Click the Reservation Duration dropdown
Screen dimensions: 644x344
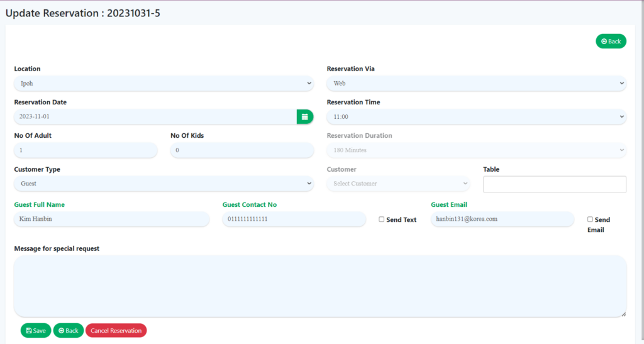click(476, 150)
